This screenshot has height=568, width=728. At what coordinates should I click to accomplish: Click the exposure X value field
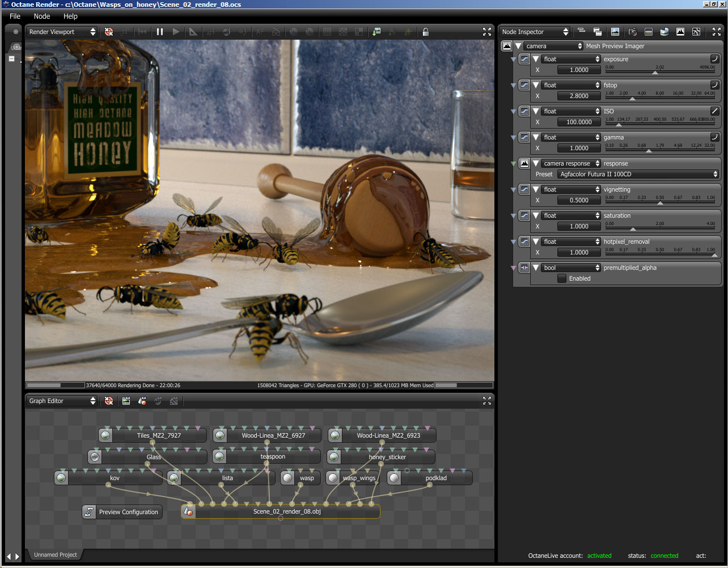578,70
